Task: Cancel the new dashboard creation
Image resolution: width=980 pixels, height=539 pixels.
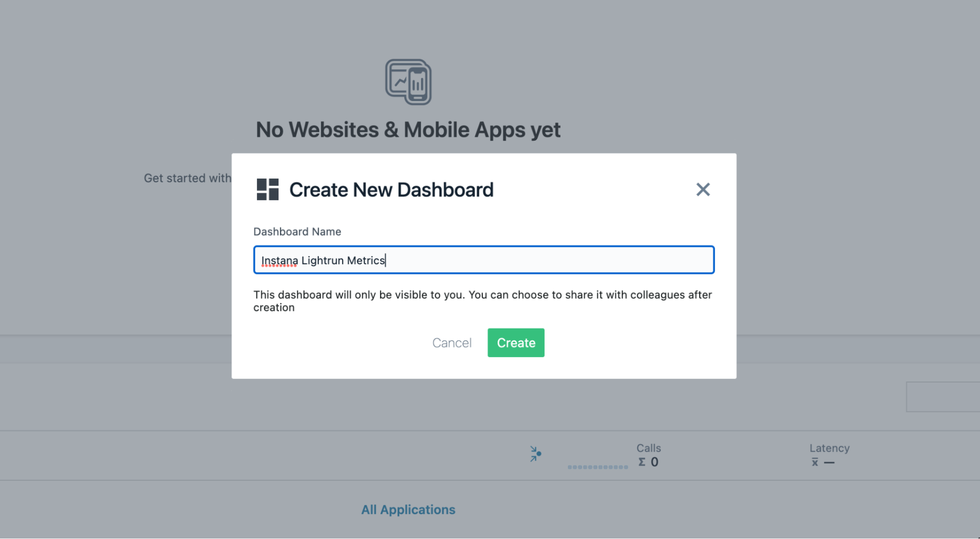Action: [x=452, y=343]
